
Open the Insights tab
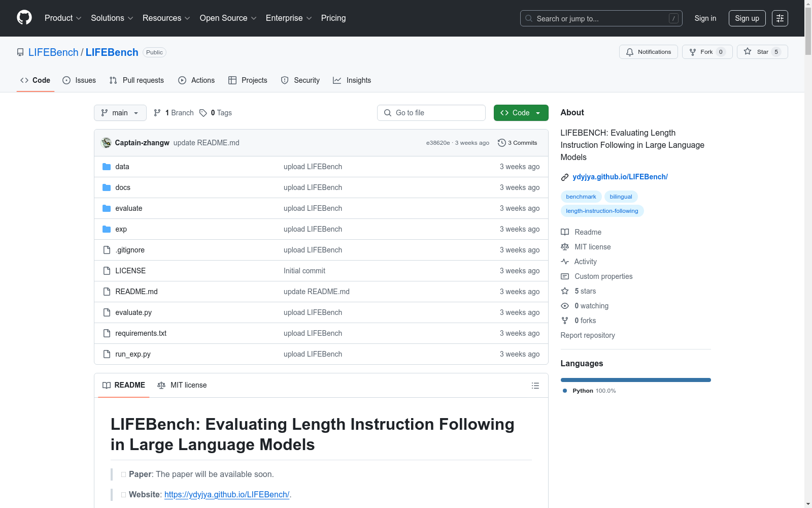point(352,80)
